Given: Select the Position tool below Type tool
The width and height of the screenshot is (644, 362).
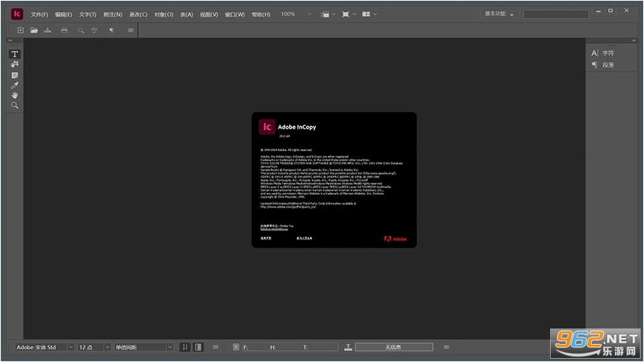Looking at the screenshot, I should click(x=15, y=64).
